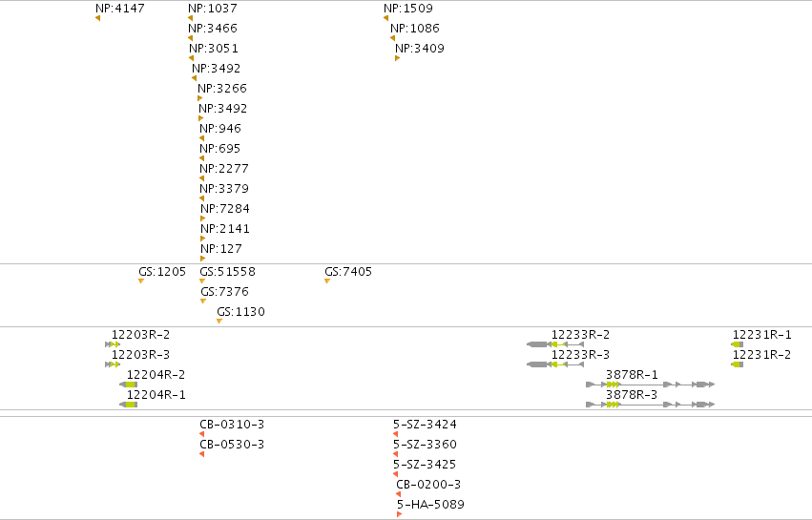The width and height of the screenshot is (812, 520).
Task: Click the gene glyph under 12231R-1
Action: (x=738, y=344)
